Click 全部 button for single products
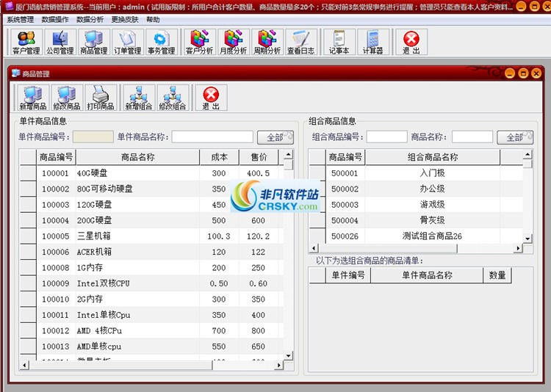 point(275,137)
